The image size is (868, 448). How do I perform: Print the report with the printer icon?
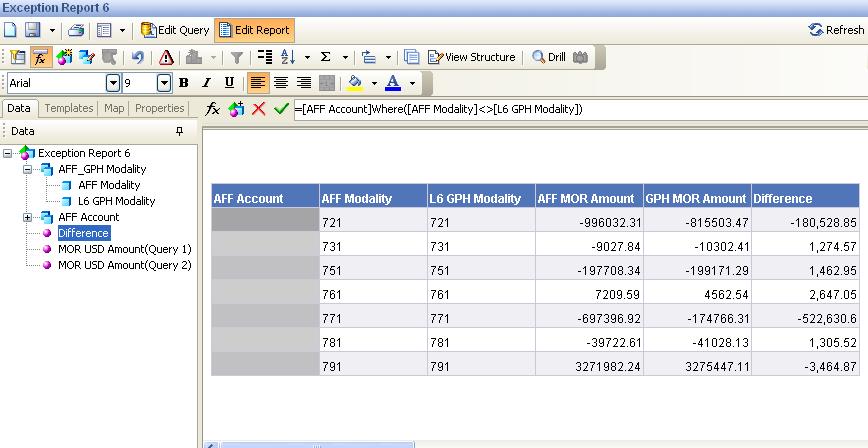pos(76,30)
